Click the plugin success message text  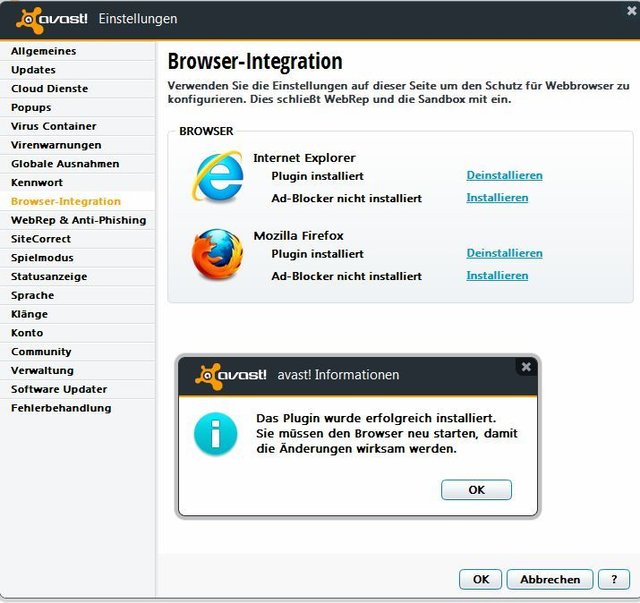(387, 433)
